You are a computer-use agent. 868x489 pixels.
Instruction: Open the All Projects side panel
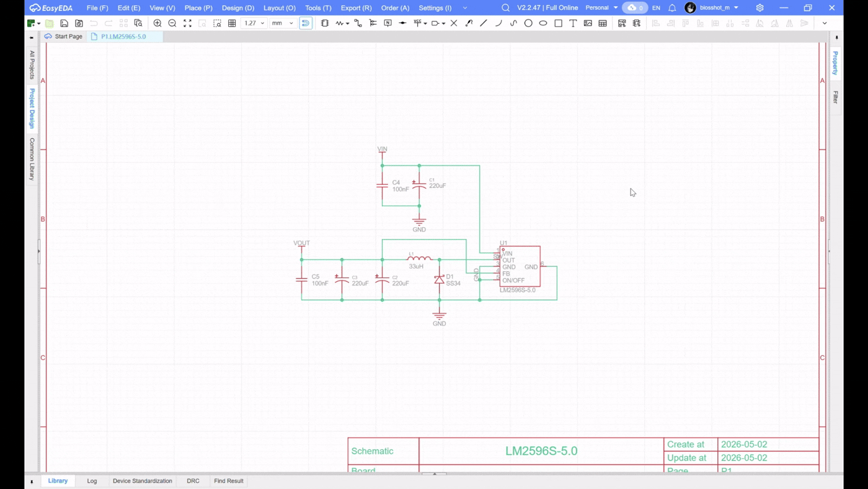point(32,65)
